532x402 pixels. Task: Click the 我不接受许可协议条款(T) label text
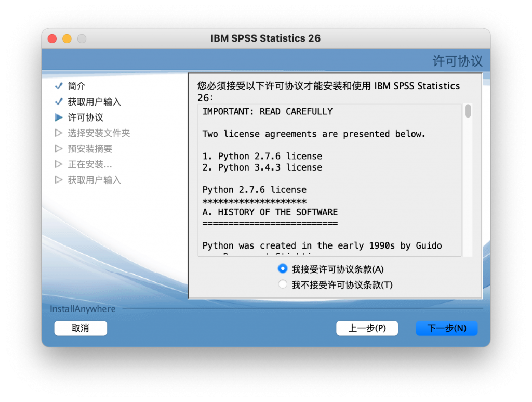point(342,285)
